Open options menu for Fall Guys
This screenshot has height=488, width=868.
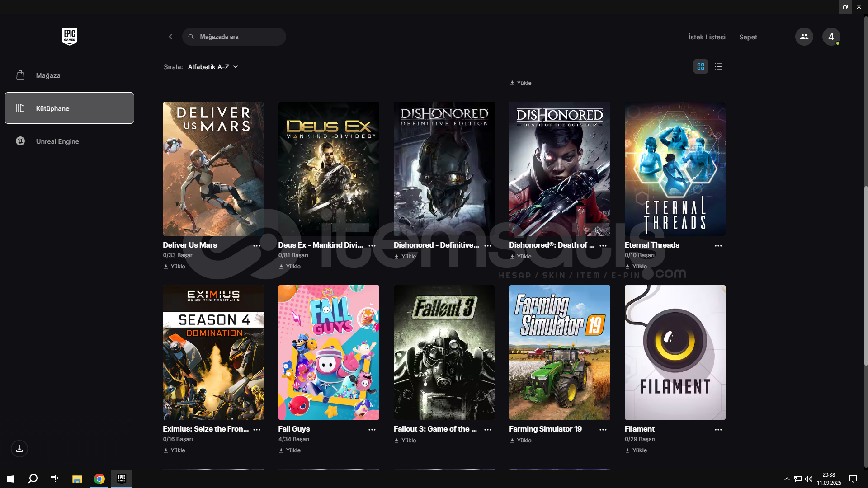pyautogui.click(x=372, y=429)
